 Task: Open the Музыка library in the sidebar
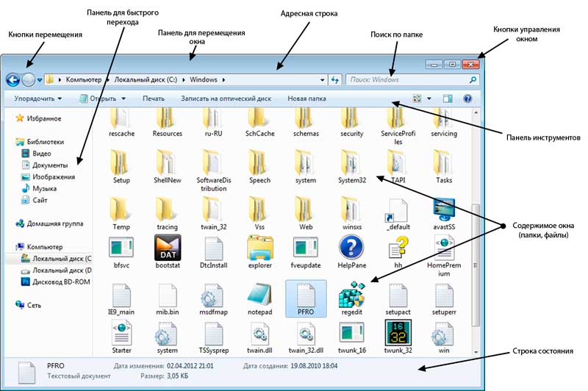[39, 188]
